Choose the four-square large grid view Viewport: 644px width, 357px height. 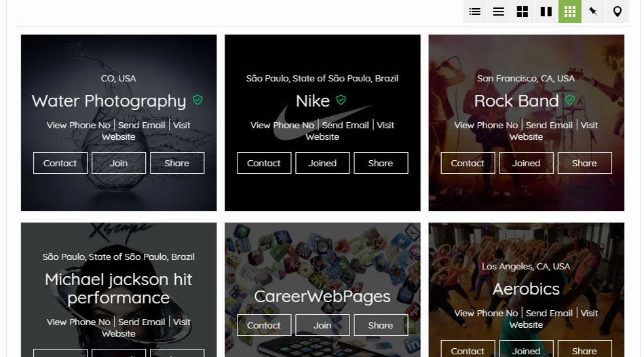pos(523,12)
